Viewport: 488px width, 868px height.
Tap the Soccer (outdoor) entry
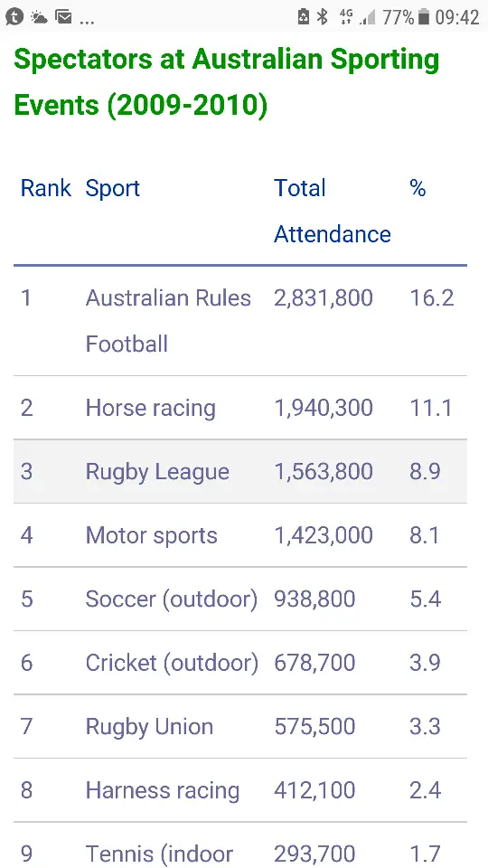point(172,599)
